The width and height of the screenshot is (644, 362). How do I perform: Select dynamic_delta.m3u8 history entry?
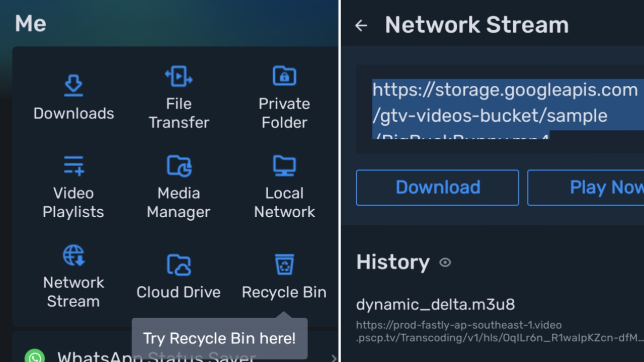(x=435, y=305)
